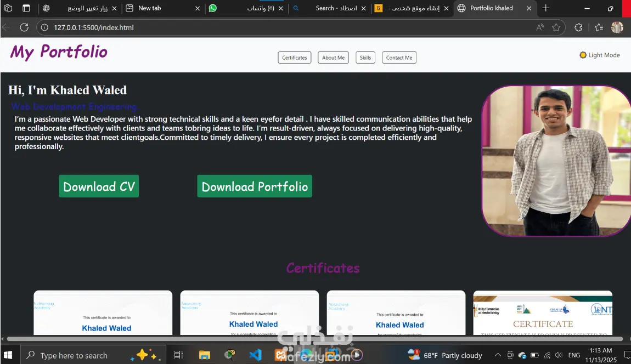Close the Portfolio khaled tab
This screenshot has height=364, width=631.
tap(529, 8)
